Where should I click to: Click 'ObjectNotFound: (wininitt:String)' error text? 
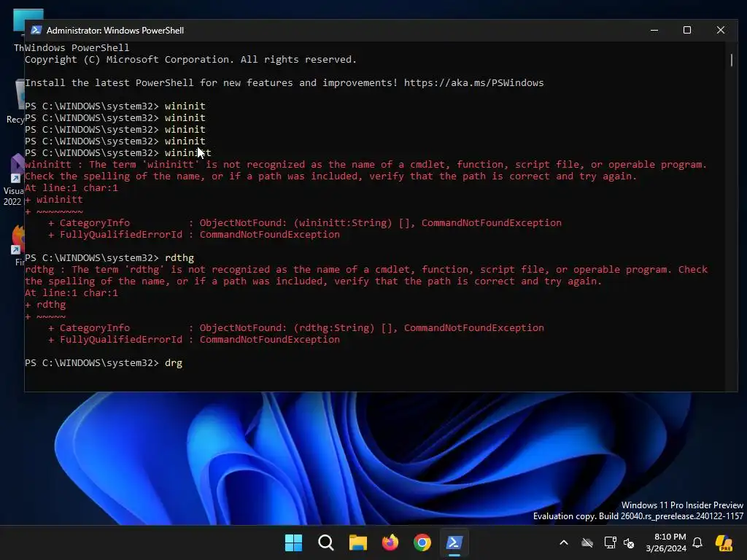pyautogui.click(x=296, y=223)
